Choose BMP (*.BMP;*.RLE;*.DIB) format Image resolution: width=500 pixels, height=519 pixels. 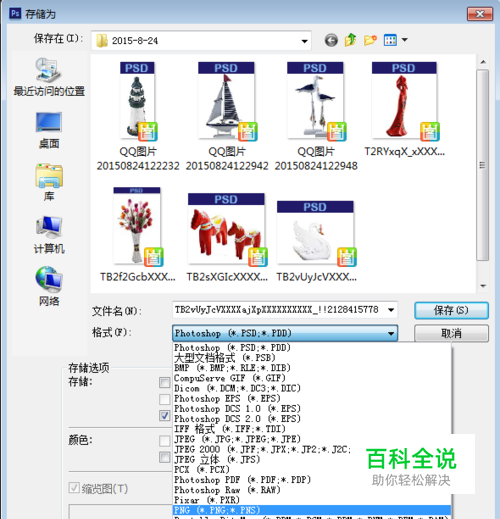coord(312,368)
